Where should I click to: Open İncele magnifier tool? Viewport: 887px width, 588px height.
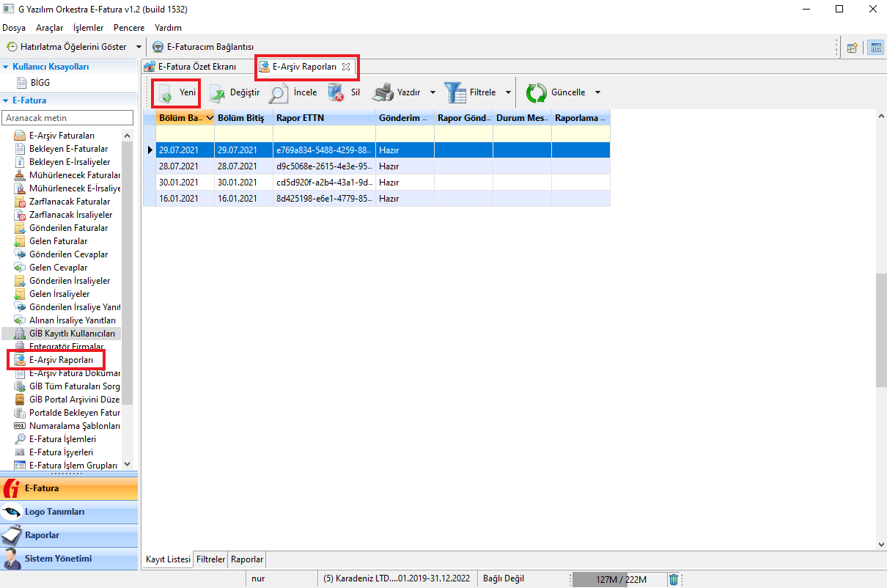coord(279,93)
